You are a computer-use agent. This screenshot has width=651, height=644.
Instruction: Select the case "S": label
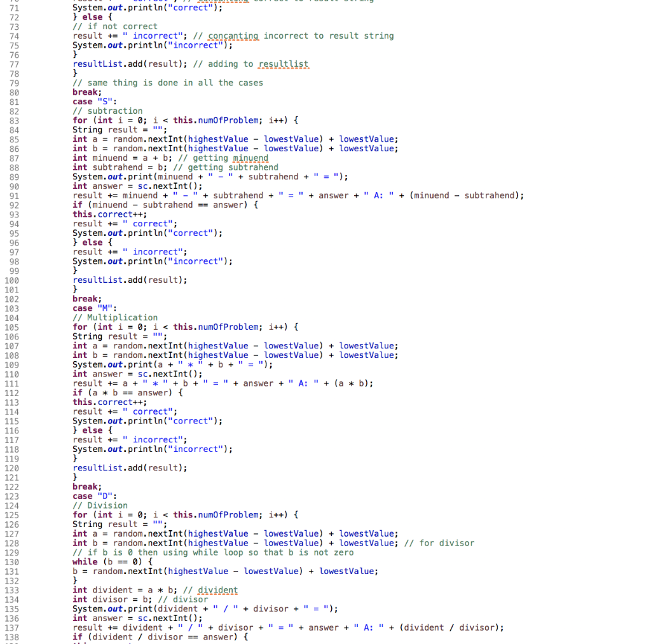[95, 101]
